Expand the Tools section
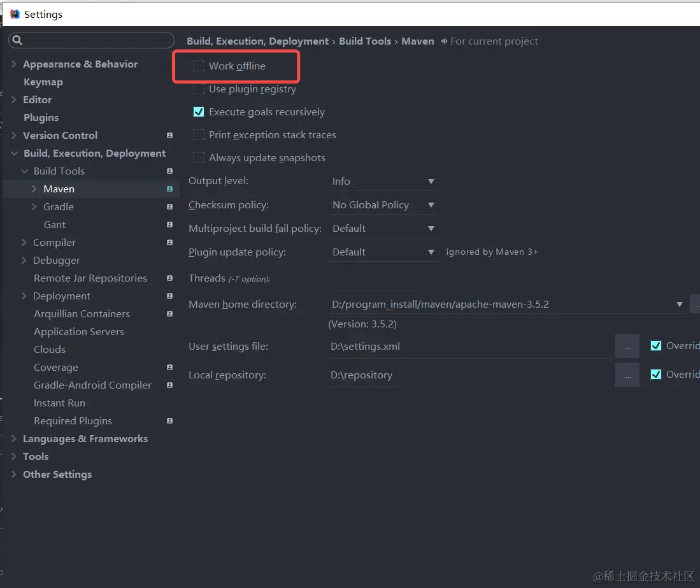The width and height of the screenshot is (700, 588). pyautogui.click(x=14, y=456)
